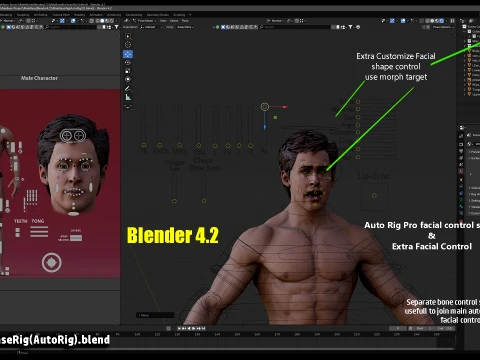Screen dimensions: 480x360
Task: Switch to the Texture Paint workspace tab
Action: click(60, 15)
